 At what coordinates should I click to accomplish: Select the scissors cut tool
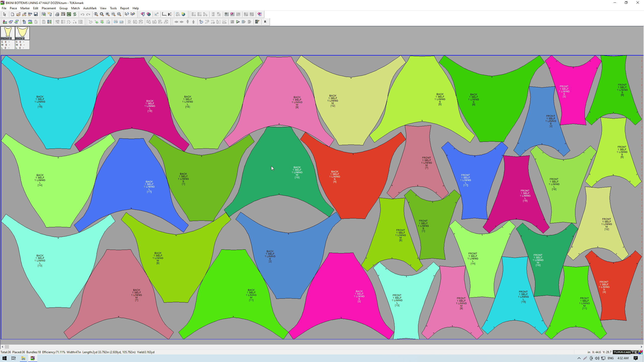(170, 14)
